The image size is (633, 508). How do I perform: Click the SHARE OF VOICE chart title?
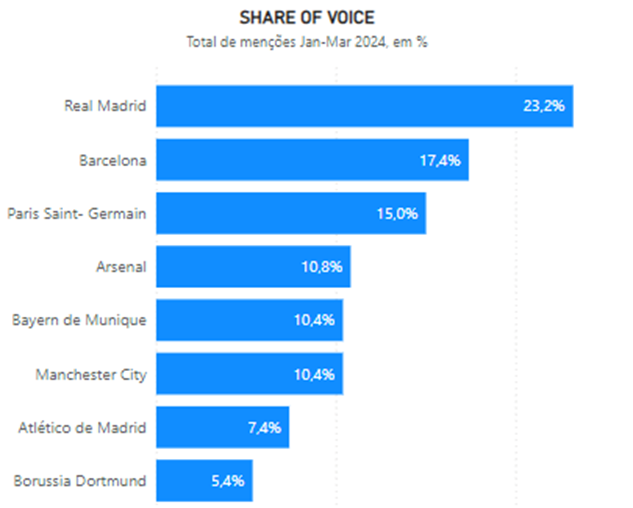click(x=308, y=19)
